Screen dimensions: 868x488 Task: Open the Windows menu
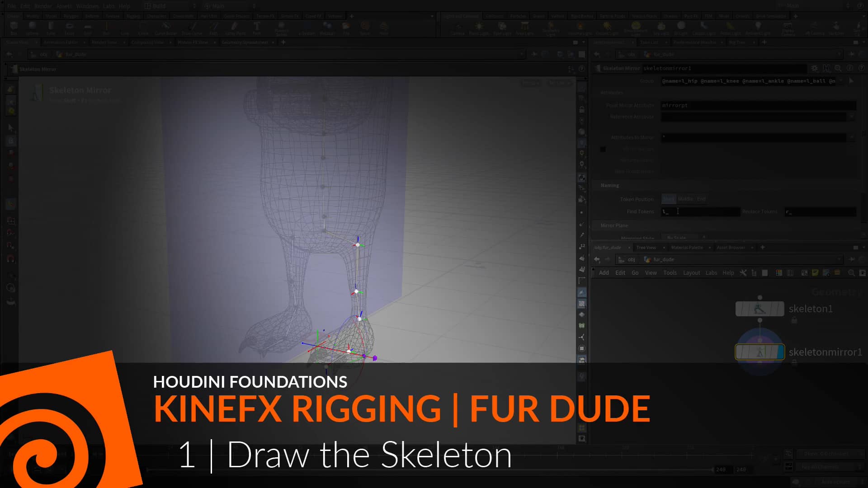pyautogui.click(x=87, y=6)
